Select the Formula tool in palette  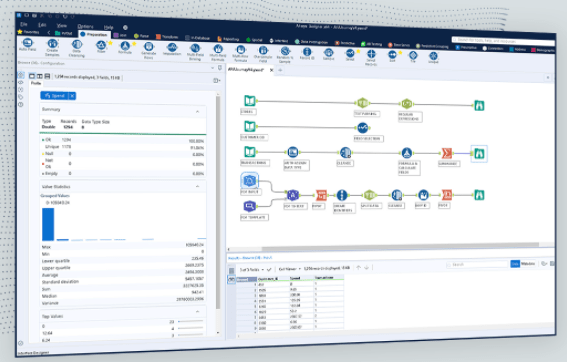pyautogui.click(x=125, y=47)
